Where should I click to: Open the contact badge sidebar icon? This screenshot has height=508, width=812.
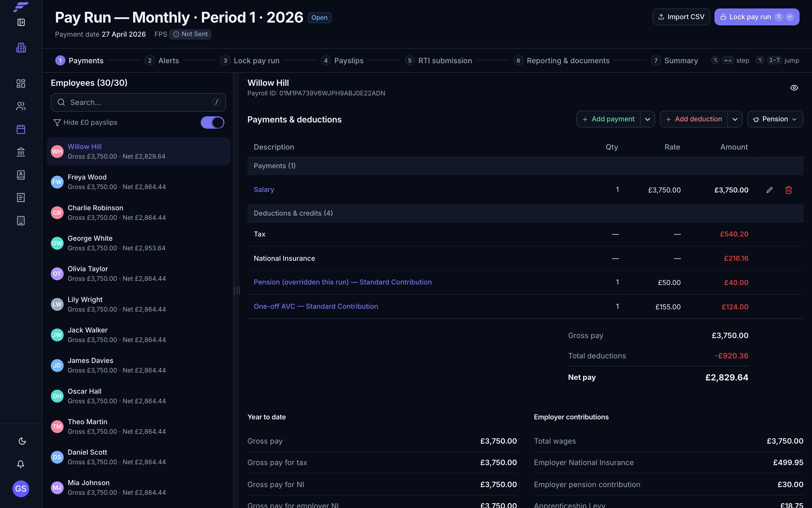21,175
